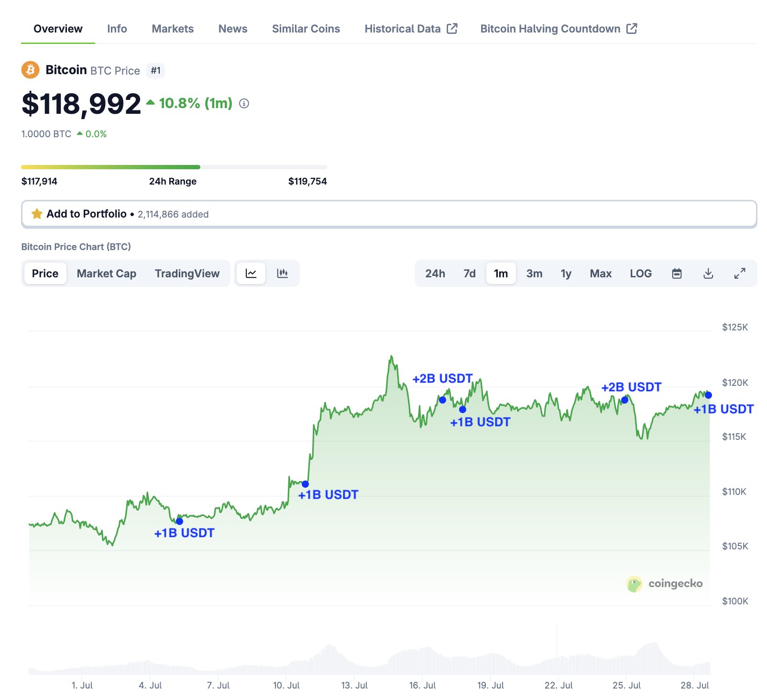Click the +1B USDT marker near 10. Jul
The width and height of the screenshot is (767, 700).
(305, 484)
